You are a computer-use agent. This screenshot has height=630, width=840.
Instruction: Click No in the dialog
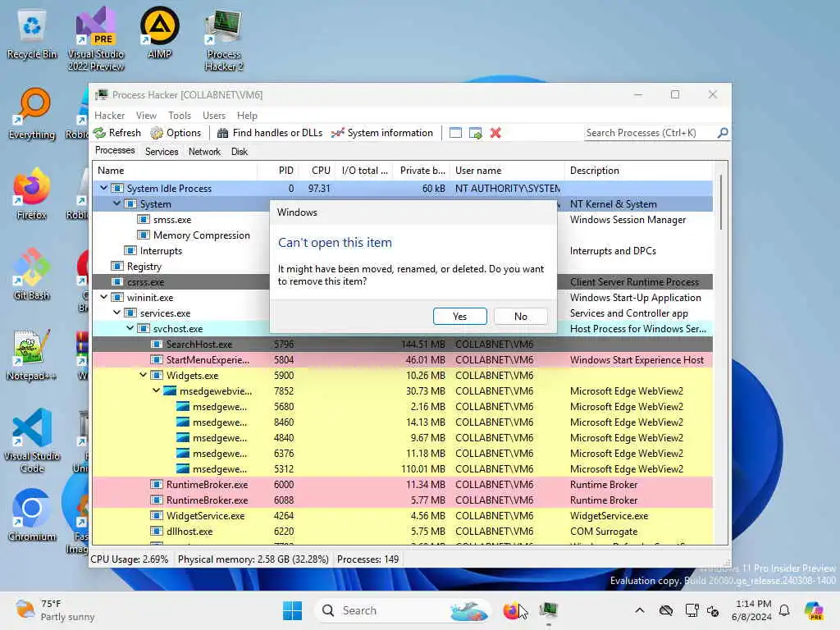521,316
